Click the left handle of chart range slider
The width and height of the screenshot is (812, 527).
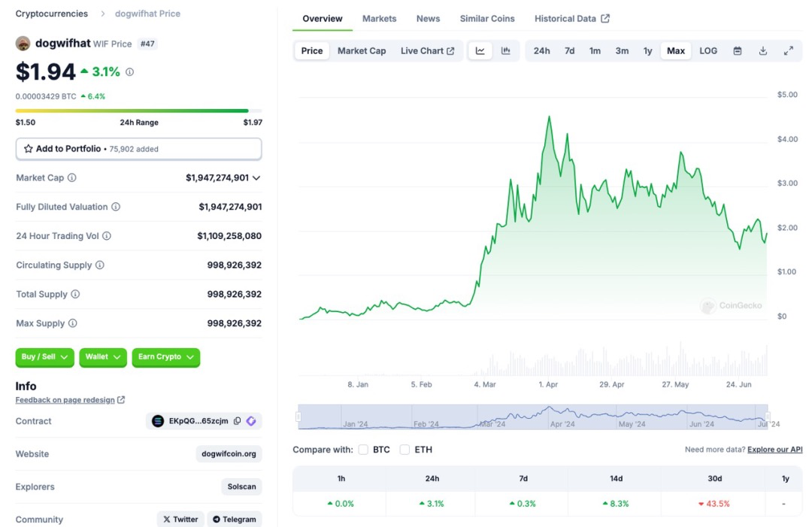pos(298,416)
